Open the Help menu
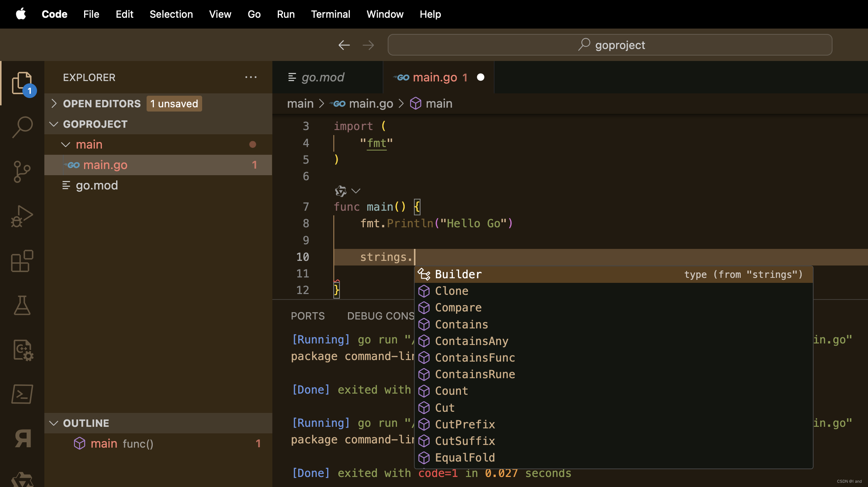Screen dimensions: 868x487 pos(430,14)
